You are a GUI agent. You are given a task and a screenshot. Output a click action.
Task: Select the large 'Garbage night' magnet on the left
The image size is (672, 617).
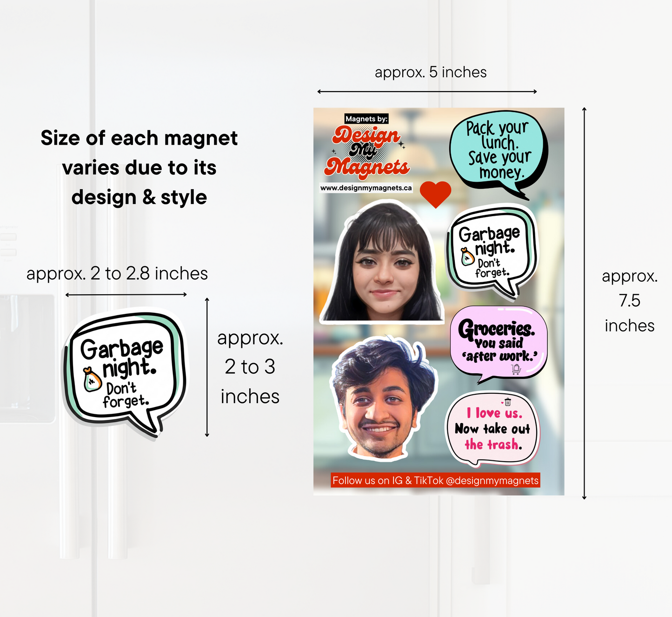coord(125,372)
